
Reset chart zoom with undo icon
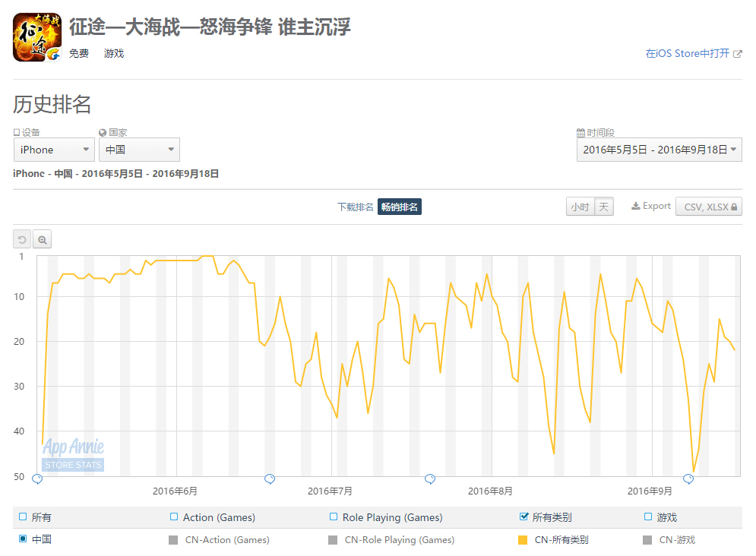pyautogui.click(x=22, y=239)
